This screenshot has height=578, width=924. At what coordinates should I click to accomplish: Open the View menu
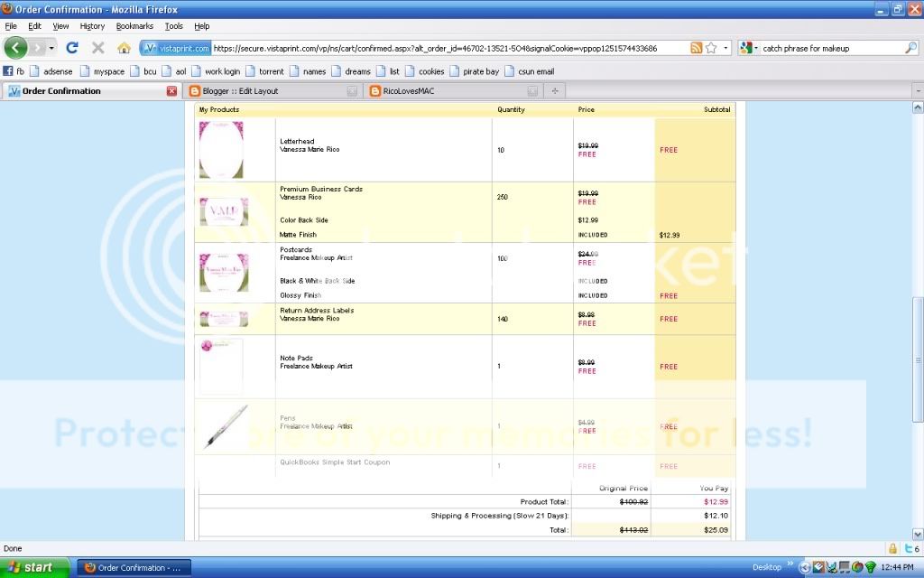coord(60,26)
